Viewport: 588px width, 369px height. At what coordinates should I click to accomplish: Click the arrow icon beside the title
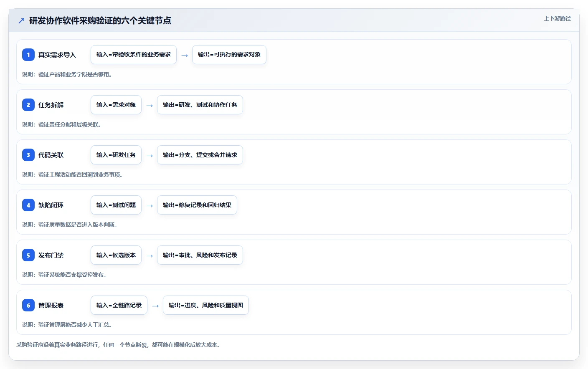[x=21, y=20]
